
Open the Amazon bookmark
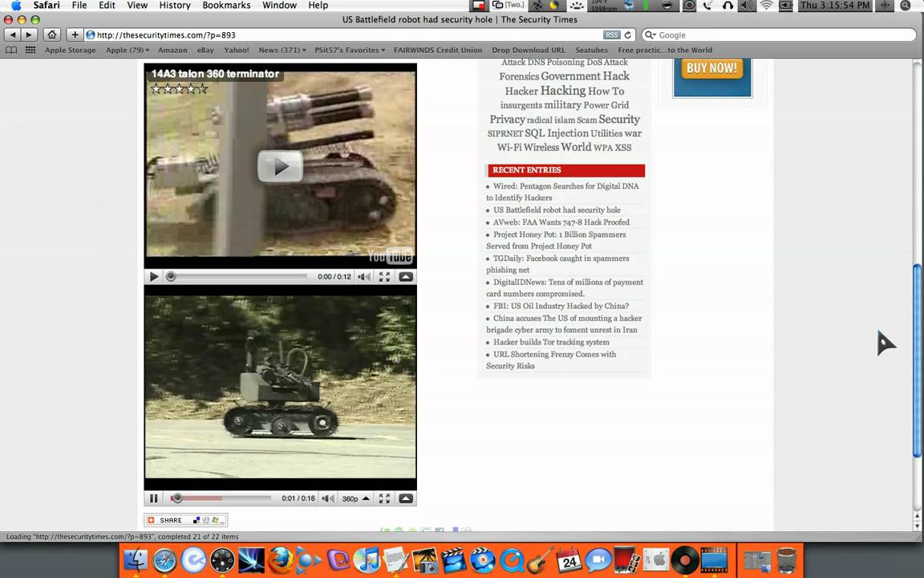[x=172, y=50]
